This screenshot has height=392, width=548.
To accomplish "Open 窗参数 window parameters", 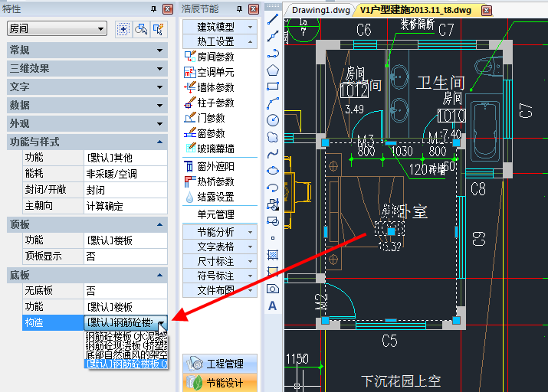I will tap(205, 133).
